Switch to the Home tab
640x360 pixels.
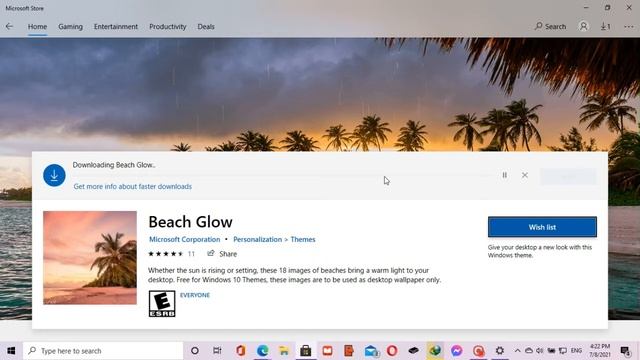click(x=37, y=27)
